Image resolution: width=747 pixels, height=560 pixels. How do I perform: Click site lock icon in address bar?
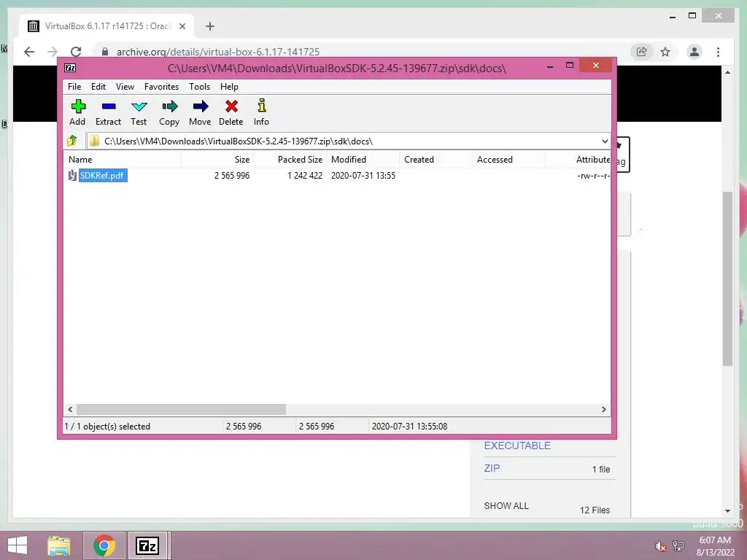click(105, 52)
